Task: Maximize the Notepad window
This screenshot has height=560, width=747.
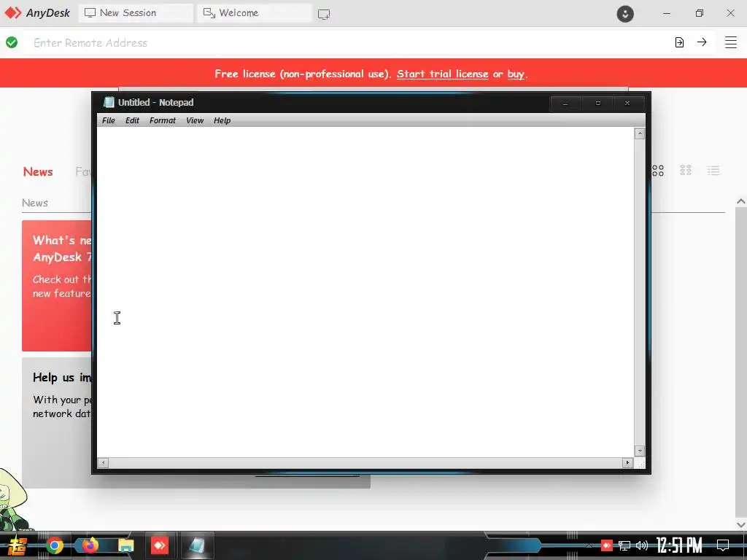Action: coord(598,103)
